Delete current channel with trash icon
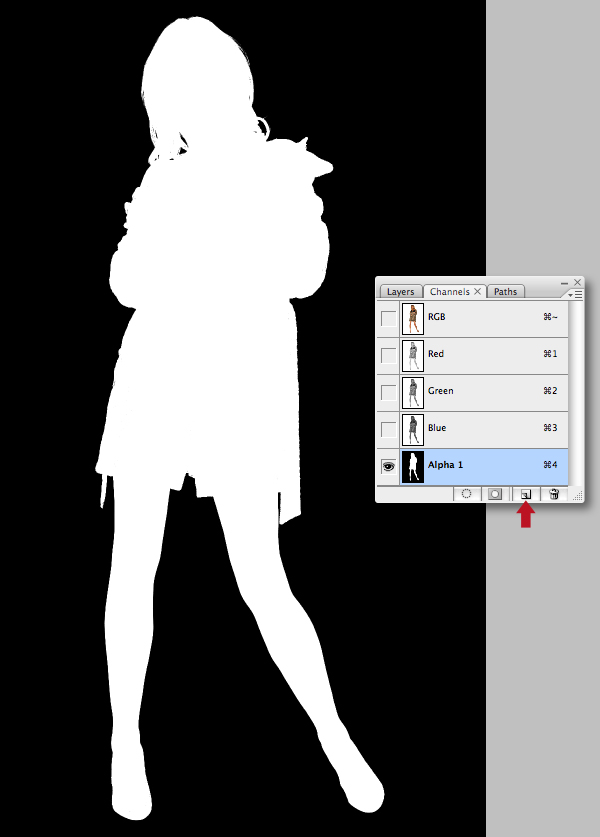Image resolution: width=600 pixels, height=837 pixels. 554,494
